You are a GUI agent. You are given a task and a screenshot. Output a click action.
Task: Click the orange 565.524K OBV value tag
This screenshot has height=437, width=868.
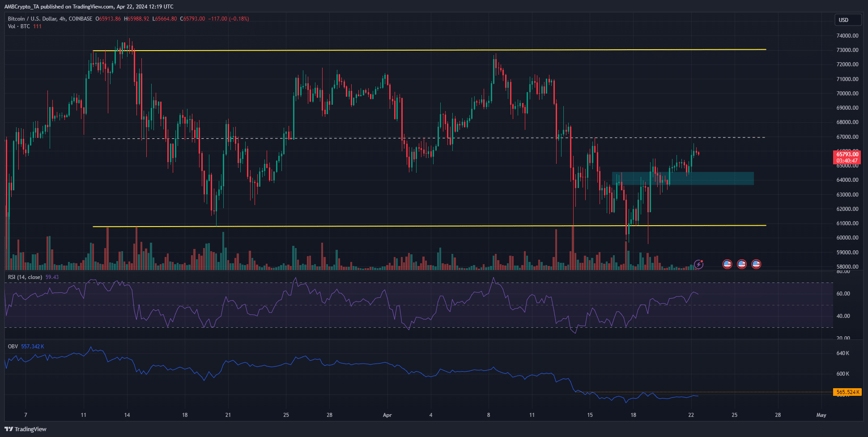click(847, 392)
